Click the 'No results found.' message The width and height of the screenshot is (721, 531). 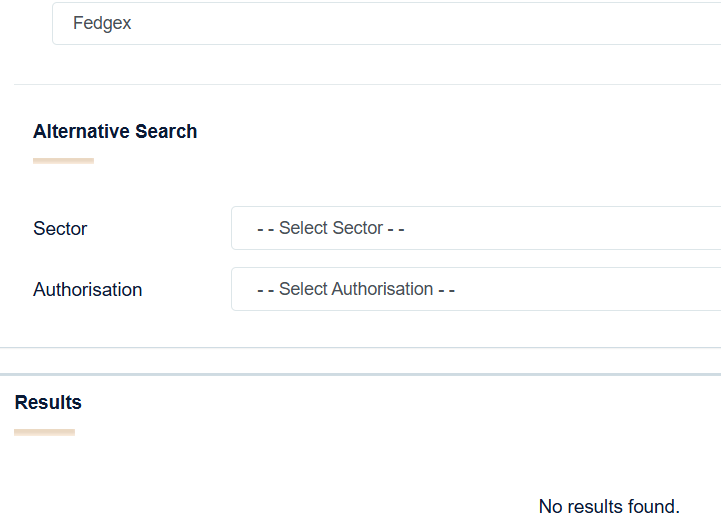(x=609, y=507)
